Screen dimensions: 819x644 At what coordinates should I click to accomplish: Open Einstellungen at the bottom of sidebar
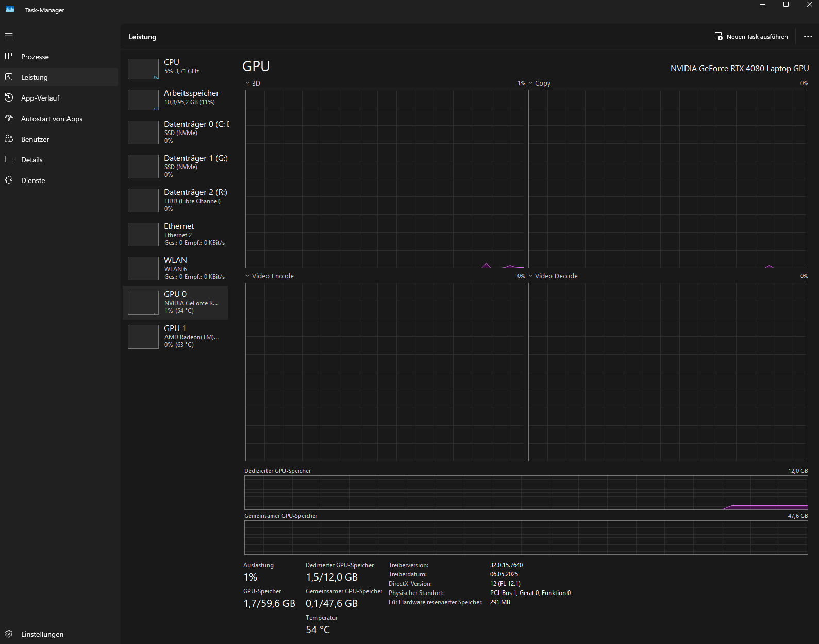pos(59,634)
